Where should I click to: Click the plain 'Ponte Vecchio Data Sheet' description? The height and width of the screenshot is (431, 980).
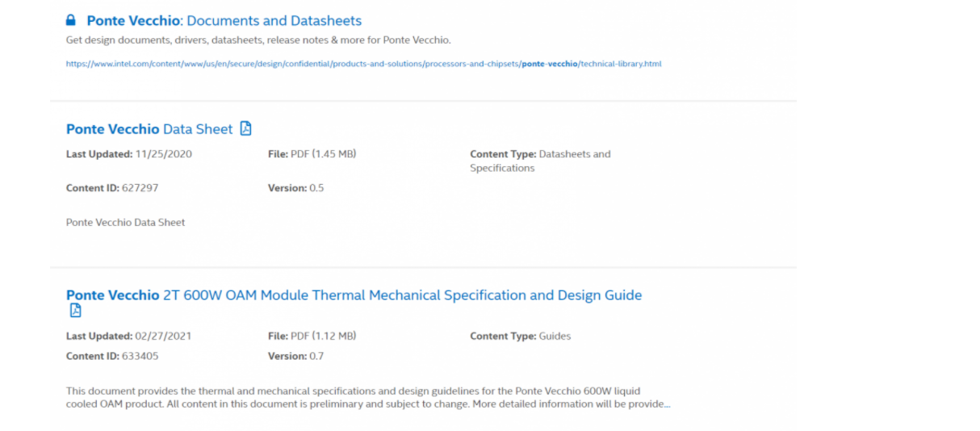(x=125, y=223)
